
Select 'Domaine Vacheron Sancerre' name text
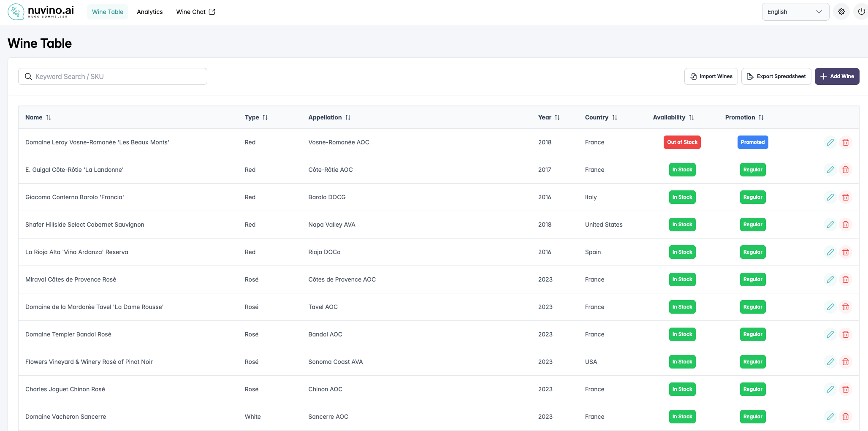(x=66, y=417)
